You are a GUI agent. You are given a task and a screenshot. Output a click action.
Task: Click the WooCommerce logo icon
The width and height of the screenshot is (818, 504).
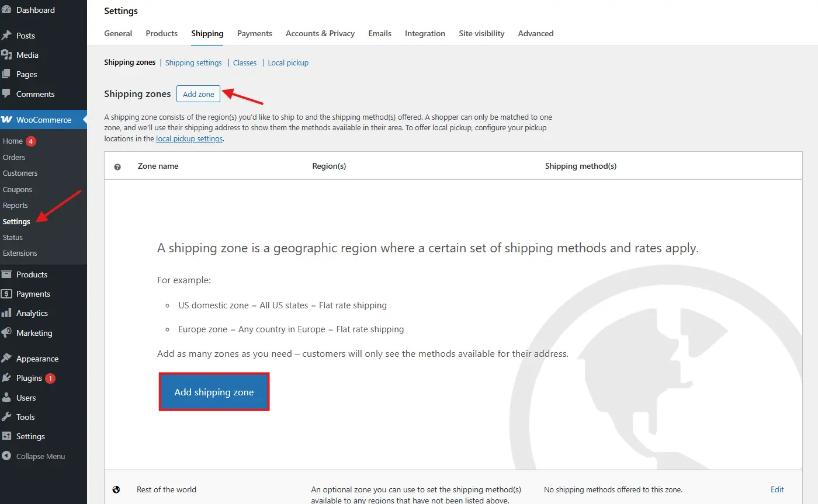[x=6, y=120]
